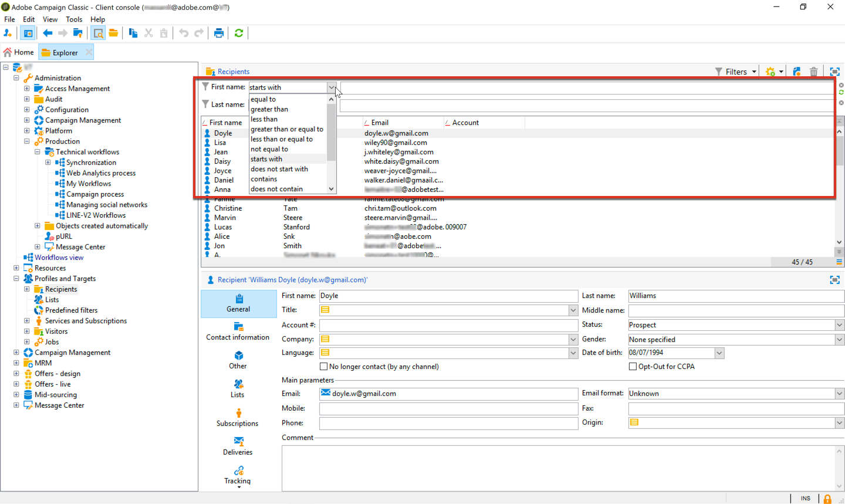Maximize the recipient list panel with the frame icon
This screenshot has height=504, width=845.
(835, 72)
